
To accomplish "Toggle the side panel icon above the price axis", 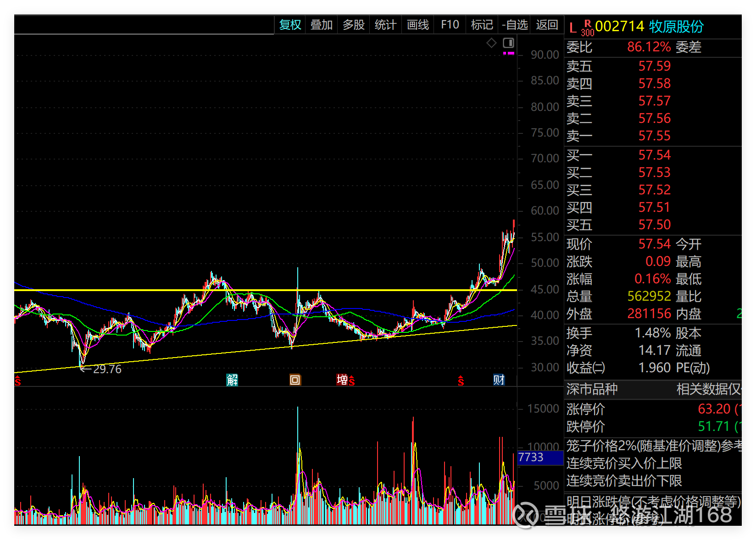I will pos(508,43).
